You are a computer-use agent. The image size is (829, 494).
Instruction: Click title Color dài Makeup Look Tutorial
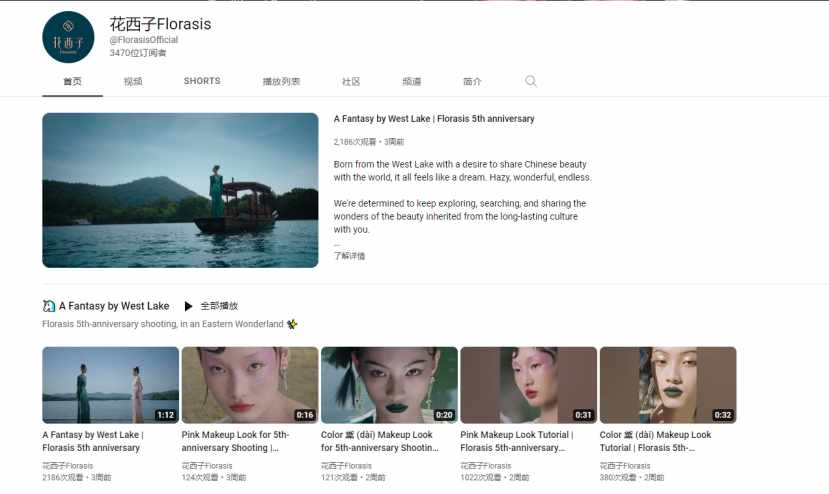tap(656, 441)
